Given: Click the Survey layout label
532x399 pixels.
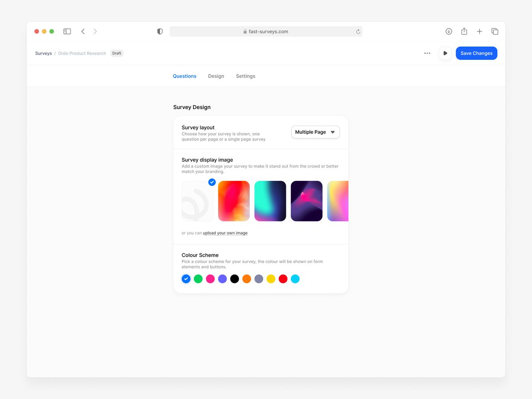Looking at the screenshot, I should click(198, 128).
